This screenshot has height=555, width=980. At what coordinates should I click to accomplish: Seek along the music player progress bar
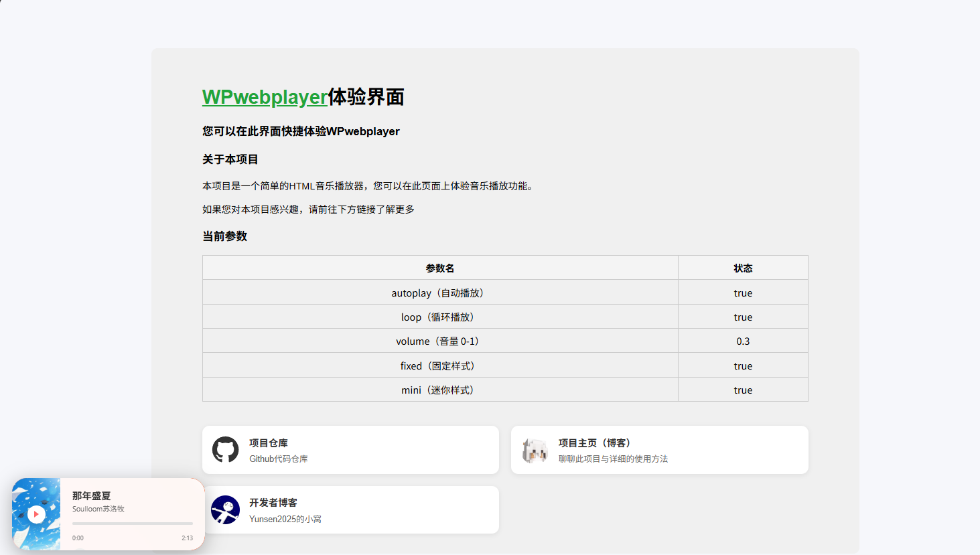[132, 524]
